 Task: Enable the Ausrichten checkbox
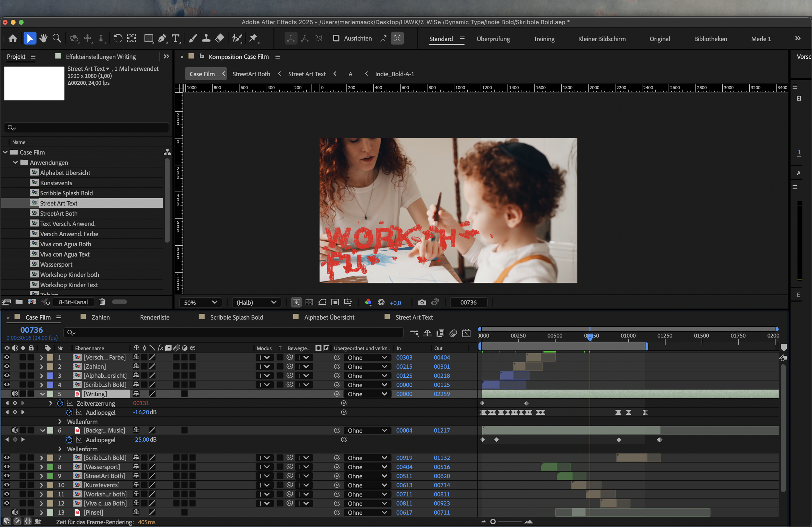coord(336,39)
